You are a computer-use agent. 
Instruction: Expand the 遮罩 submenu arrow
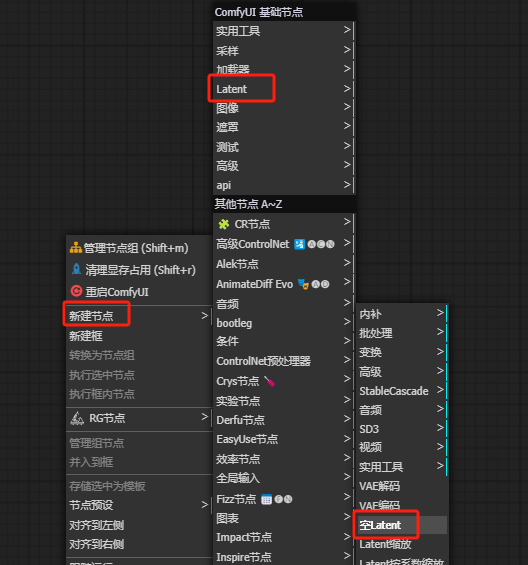tap(347, 126)
